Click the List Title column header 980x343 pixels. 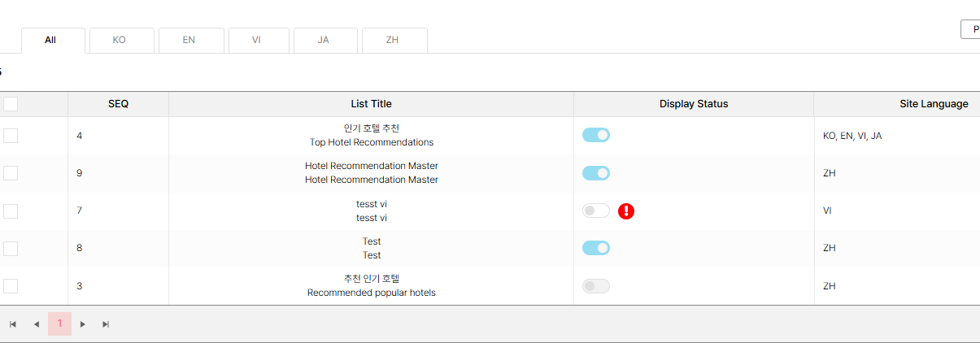pyautogui.click(x=371, y=104)
